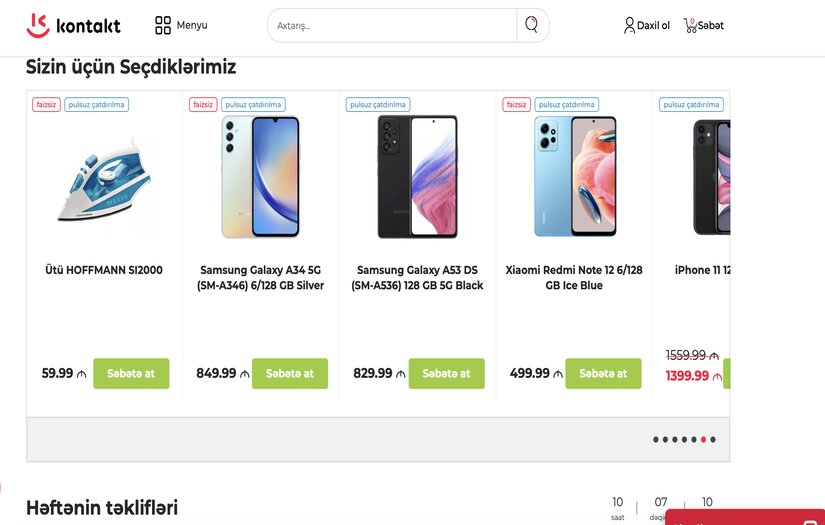Click inside the Axtarış search field
This screenshot has height=525, width=825.
[392, 25]
